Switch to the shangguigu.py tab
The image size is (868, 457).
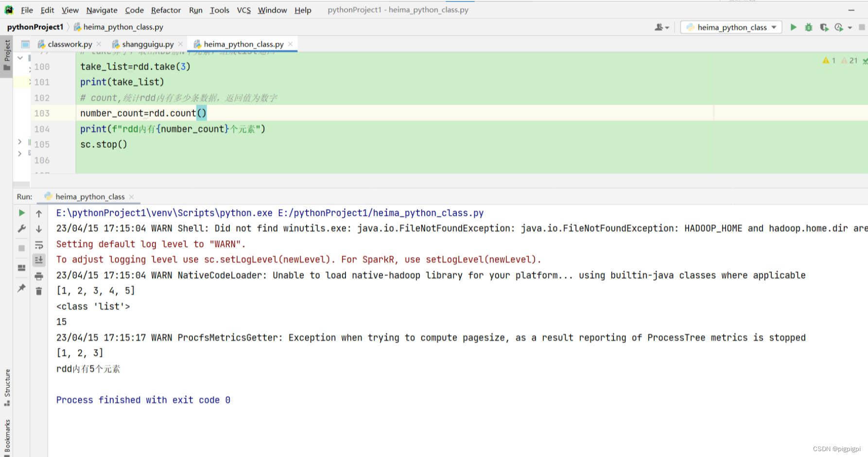coord(148,44)
